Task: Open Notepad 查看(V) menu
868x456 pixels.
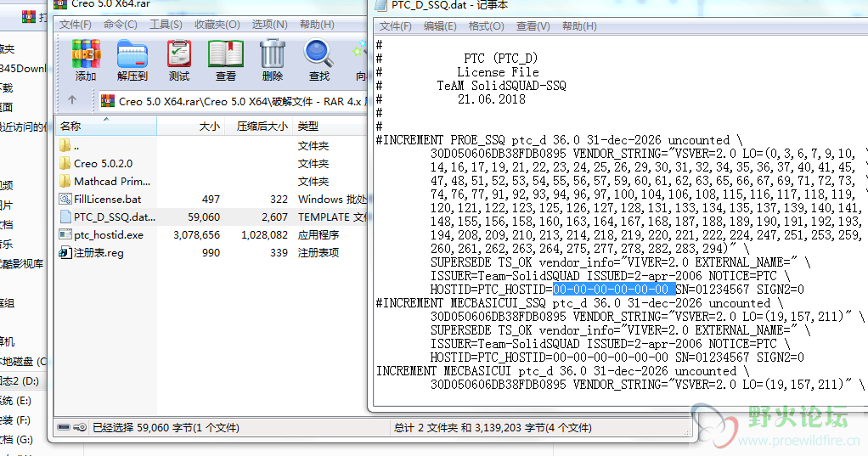Action: point(533,26)
